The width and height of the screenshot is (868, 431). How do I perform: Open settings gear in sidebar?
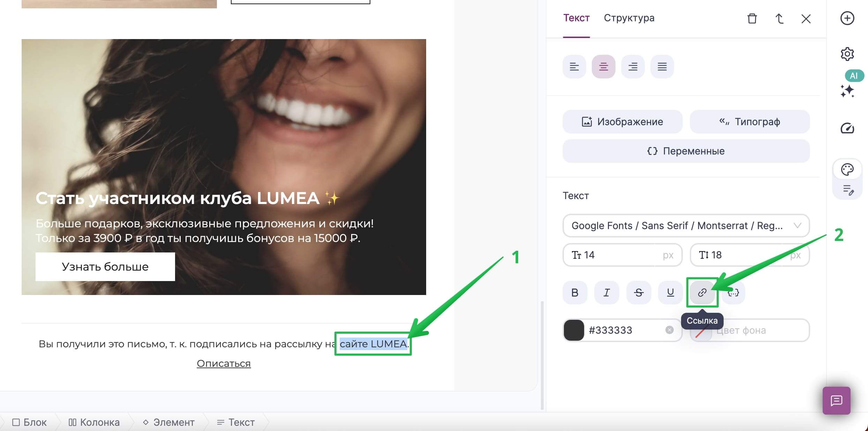tap(847, 54)
